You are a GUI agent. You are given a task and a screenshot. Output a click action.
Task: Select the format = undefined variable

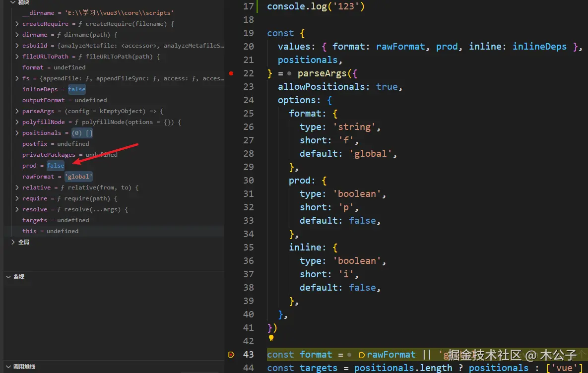[x=114, y=67]
